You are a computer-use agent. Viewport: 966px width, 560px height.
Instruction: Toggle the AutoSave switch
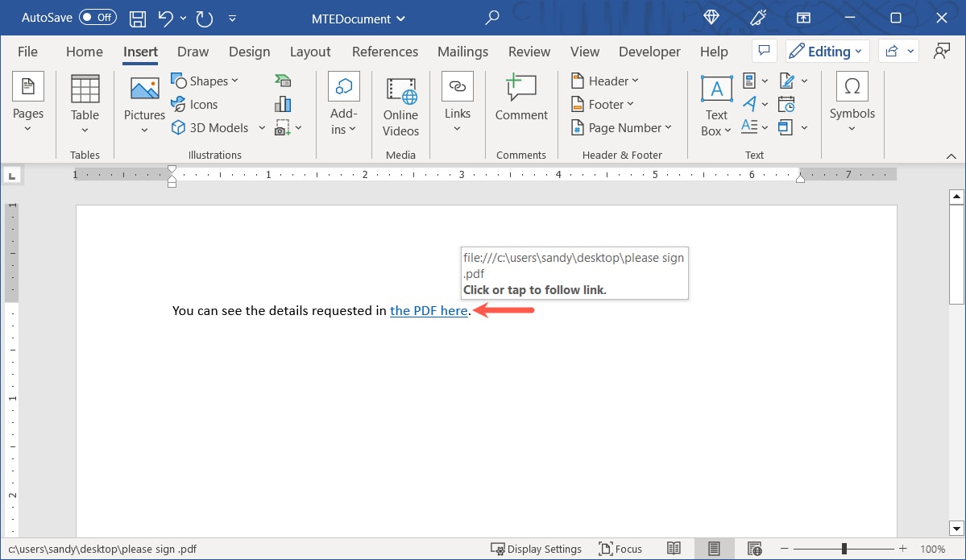point(97,17)
